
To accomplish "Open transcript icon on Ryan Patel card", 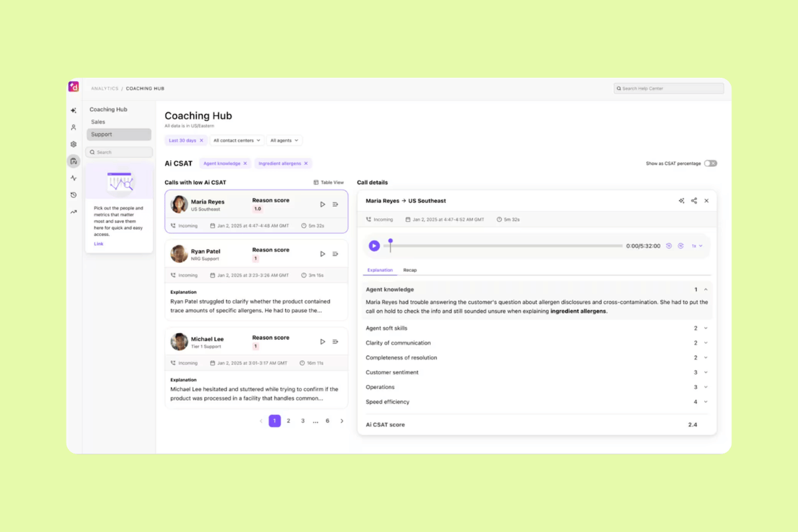I will pos(335,254).
